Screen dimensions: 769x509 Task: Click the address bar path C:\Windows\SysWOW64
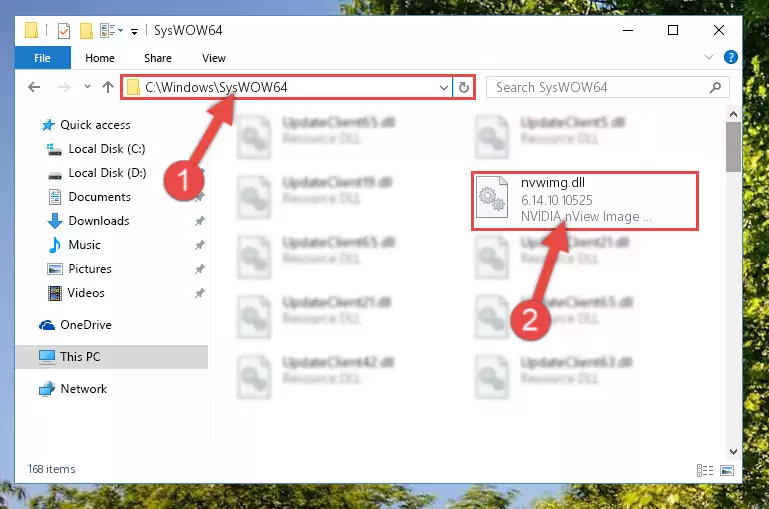(216, 87)
